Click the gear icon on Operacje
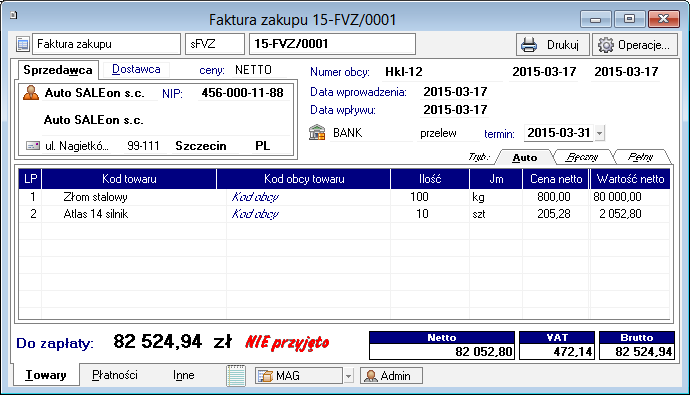Image resolution: width=690 pixels, height=395 pixels. pyautogui.click(x=606, y=45)
